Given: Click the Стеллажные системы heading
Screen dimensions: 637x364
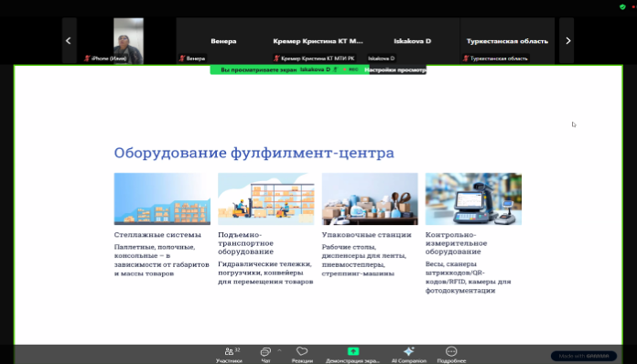Looking at the screenshot, I should coord(157,235).
